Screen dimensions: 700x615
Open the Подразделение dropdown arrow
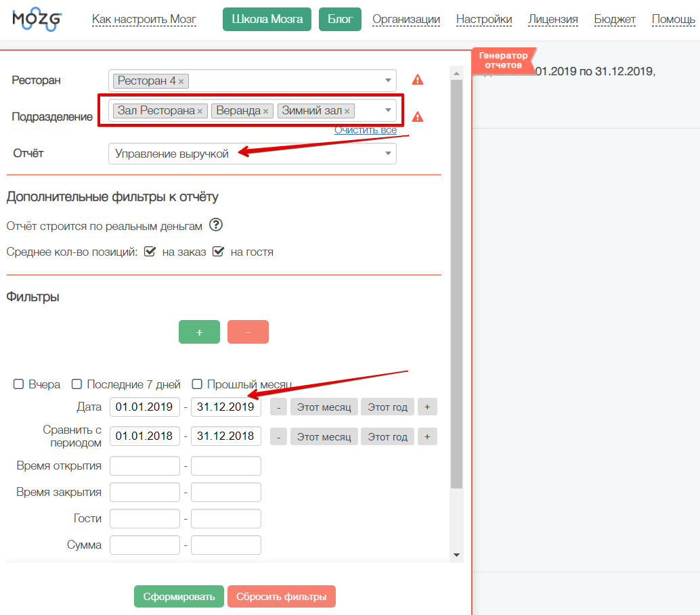click(x=388, y=110)
